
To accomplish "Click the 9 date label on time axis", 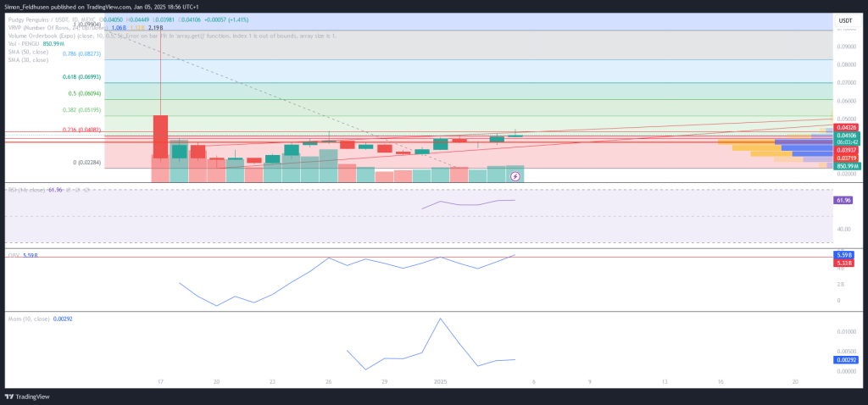I will tap(590, 382).
